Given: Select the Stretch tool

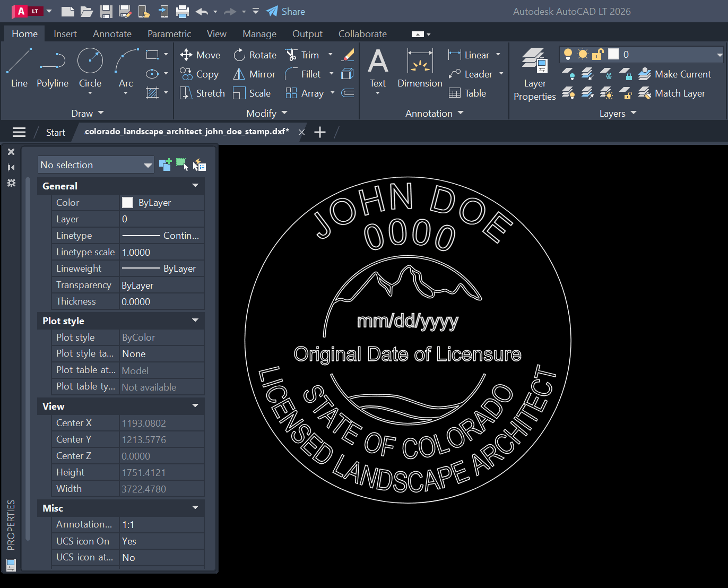Looking at the screenshot, I should [202, 93].
